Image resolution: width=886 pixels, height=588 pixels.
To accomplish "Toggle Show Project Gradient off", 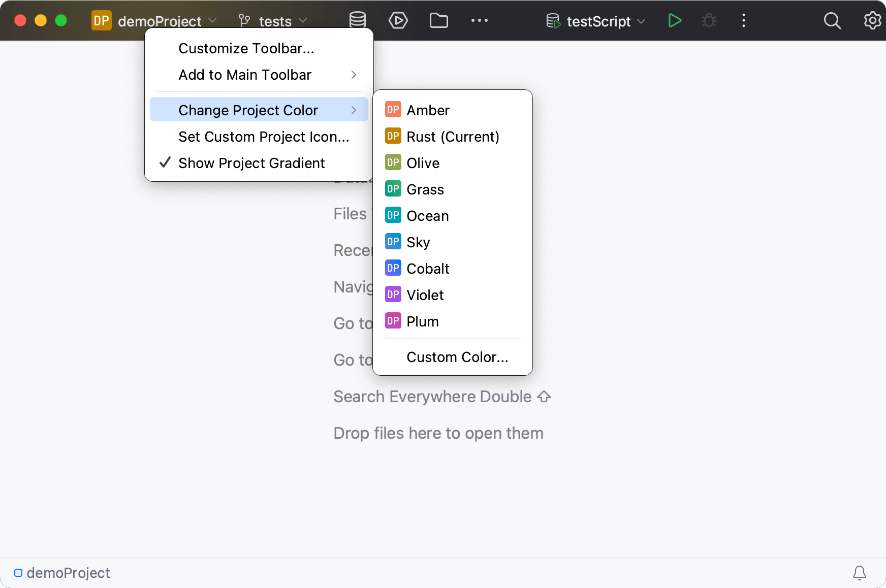I will [x=251, y=162].
